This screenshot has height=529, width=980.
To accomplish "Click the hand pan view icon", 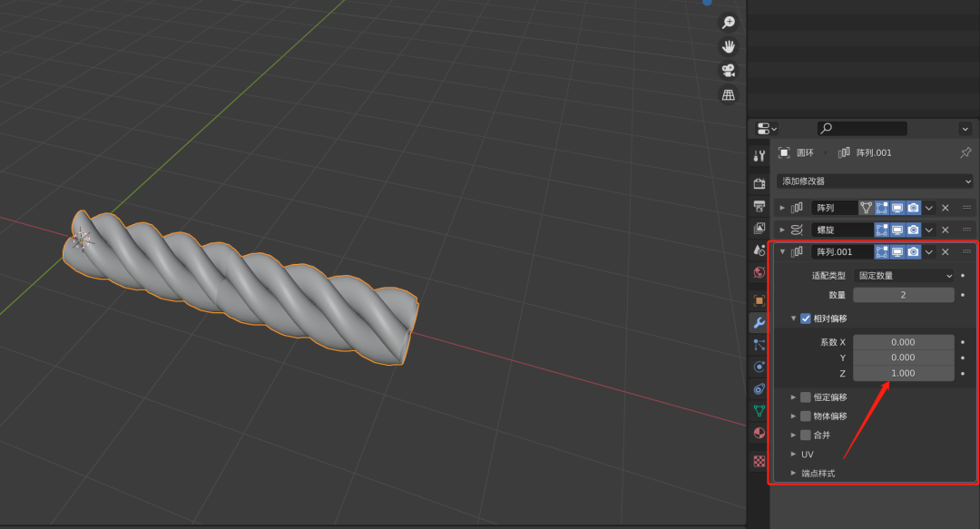I will (728, 46).
